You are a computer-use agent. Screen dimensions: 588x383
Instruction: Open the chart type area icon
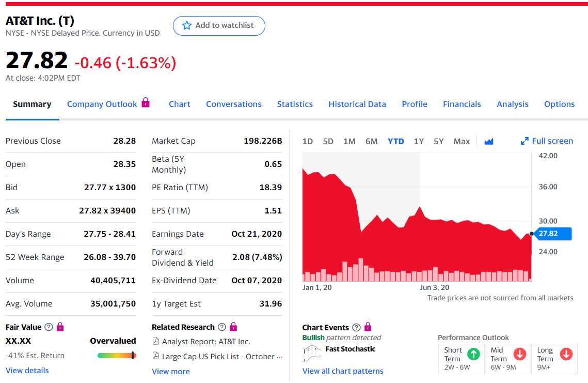[489, 142]
